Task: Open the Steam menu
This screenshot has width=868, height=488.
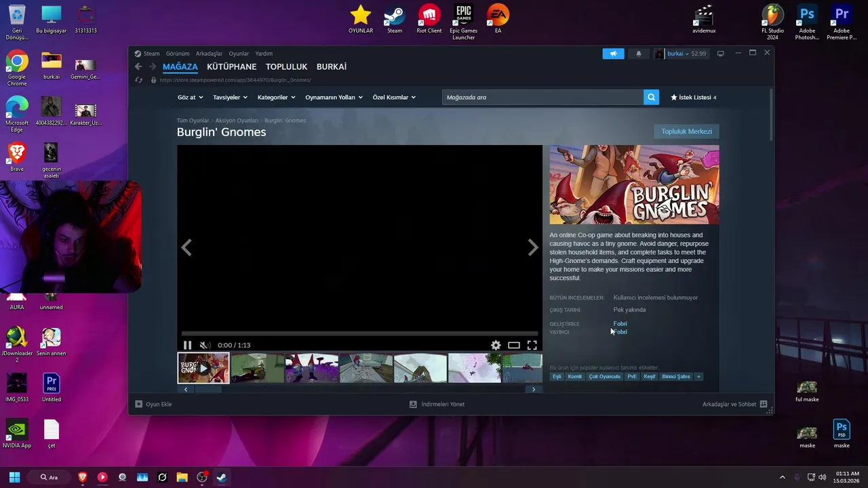Action: click(x=147, y=54)
